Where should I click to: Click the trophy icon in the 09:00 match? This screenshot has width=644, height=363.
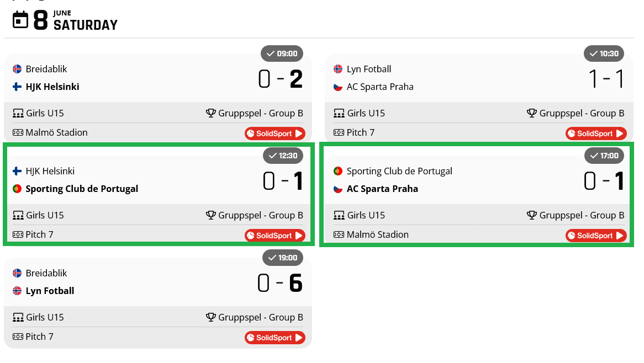[x=210, y=113]
